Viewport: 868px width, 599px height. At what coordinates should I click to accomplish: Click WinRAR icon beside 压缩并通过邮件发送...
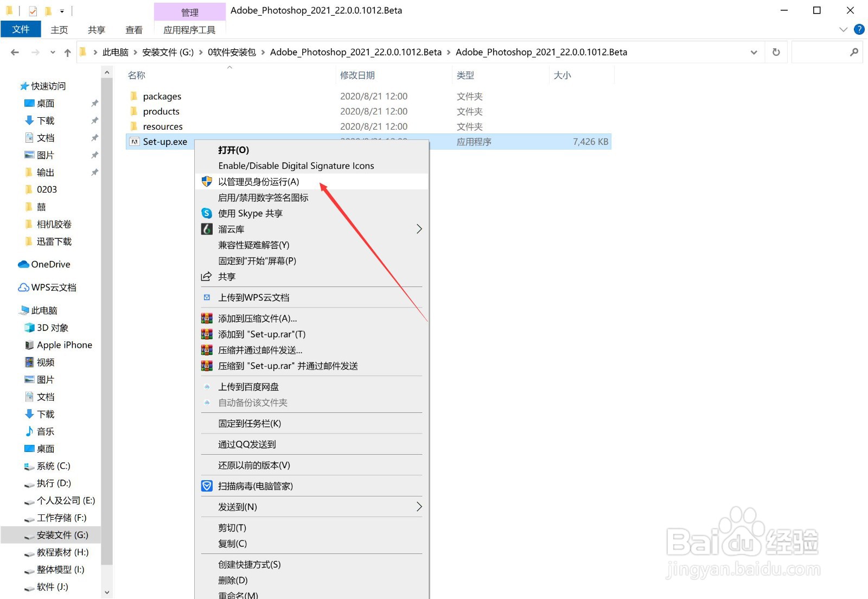pos(207,350)
